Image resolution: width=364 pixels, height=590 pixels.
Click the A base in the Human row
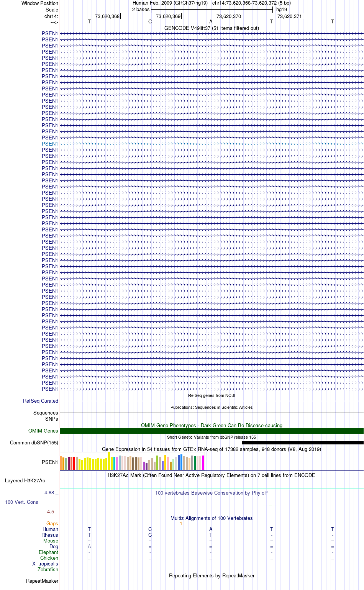click(x=211, y=529)
